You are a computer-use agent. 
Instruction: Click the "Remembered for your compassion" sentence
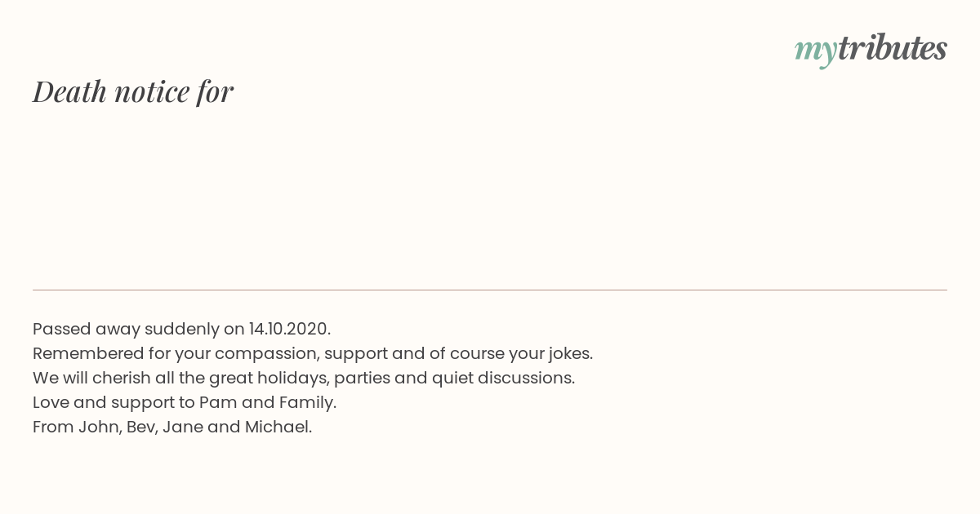[x=313, y=353]
